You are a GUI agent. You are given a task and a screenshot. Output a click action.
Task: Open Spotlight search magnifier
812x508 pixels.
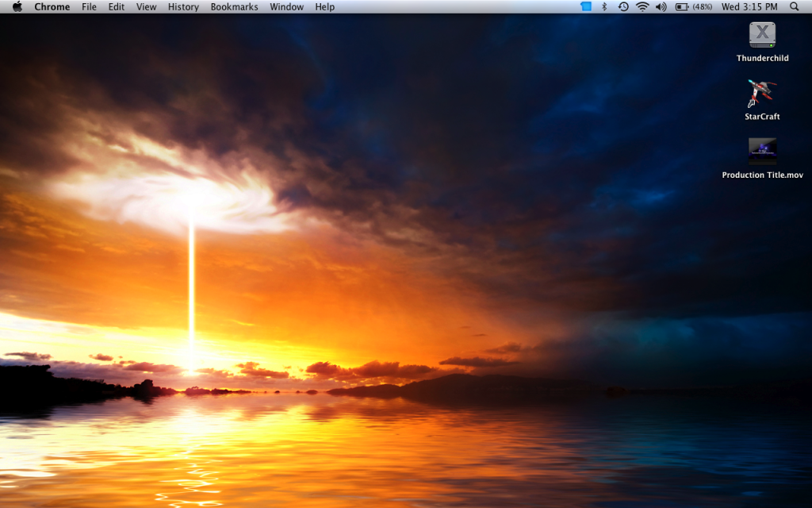pyautogui.click(x=794, y=6)
